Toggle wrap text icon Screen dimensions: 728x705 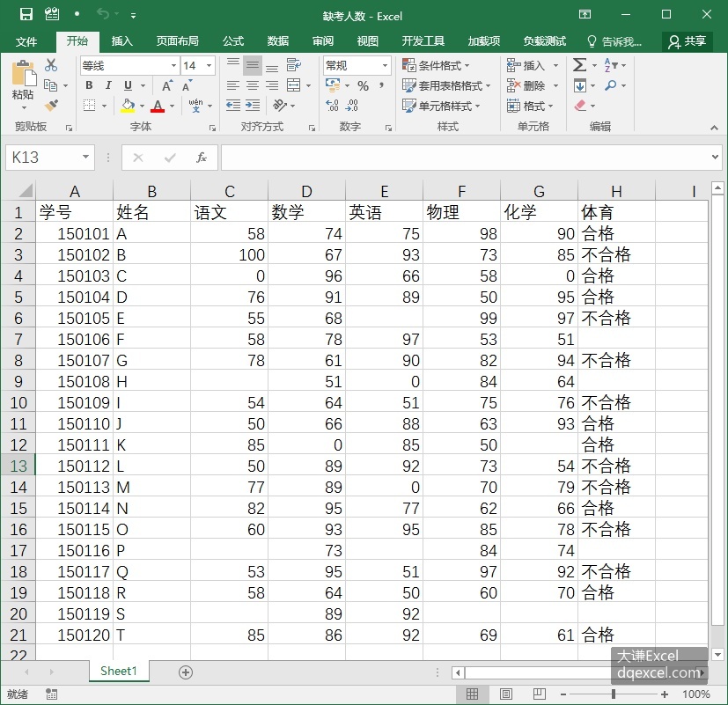[293, 65]
